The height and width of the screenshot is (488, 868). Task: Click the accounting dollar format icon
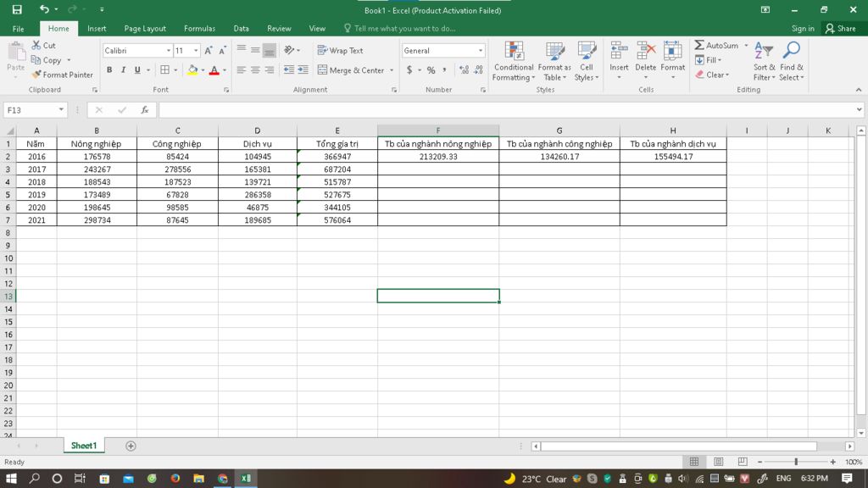(409, 70)
